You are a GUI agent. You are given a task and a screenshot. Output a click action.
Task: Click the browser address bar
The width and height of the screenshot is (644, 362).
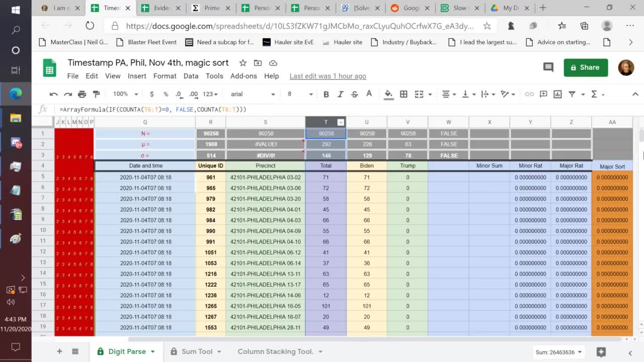[299, 26]
